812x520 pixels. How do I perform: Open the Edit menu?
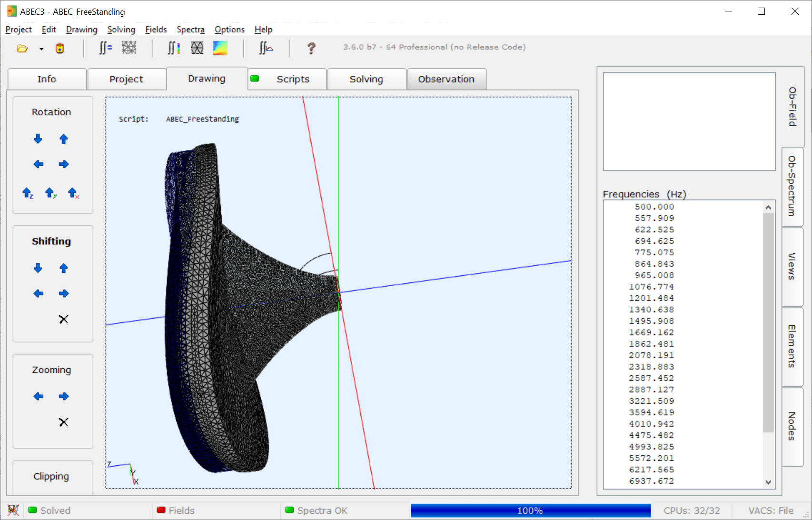tap(49, 30)
